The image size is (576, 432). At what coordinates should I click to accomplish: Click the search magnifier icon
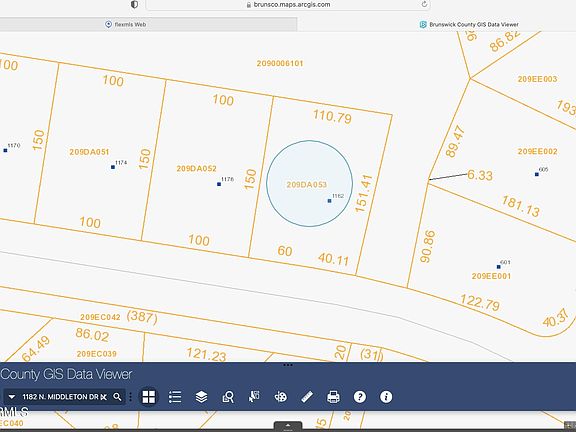pyautogui.click(x=117, y=397)
